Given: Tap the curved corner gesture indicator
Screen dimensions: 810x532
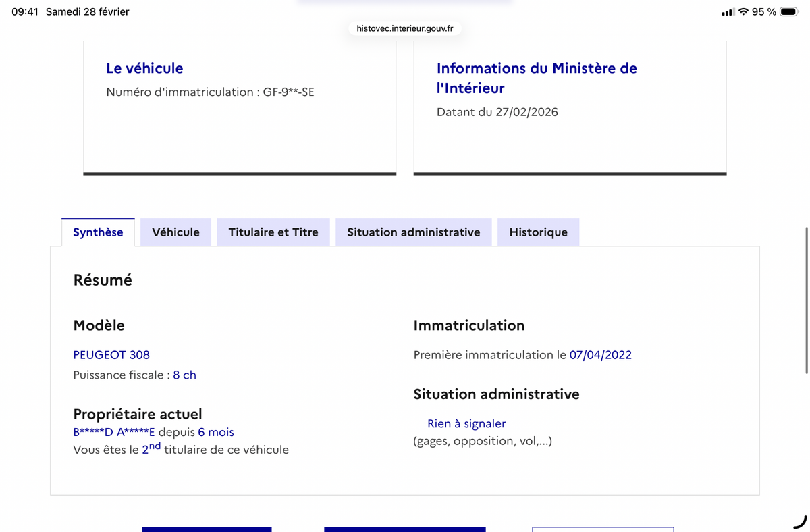Looking at the screenshot, I should [800, 521].
